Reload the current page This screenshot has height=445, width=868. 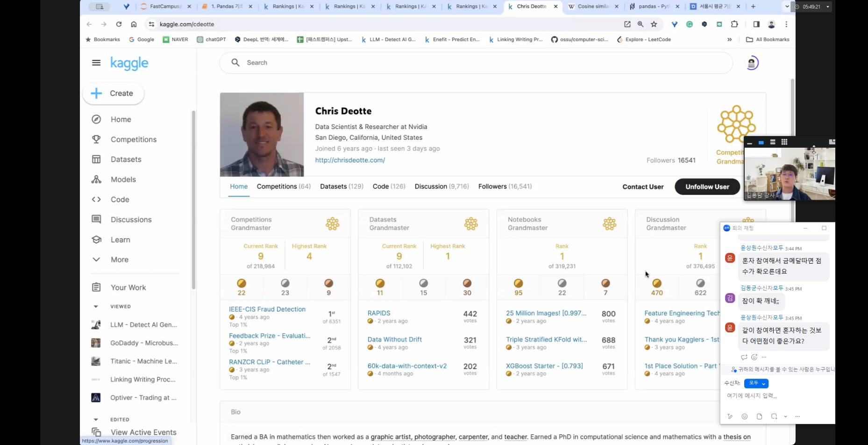click(119, 24)
